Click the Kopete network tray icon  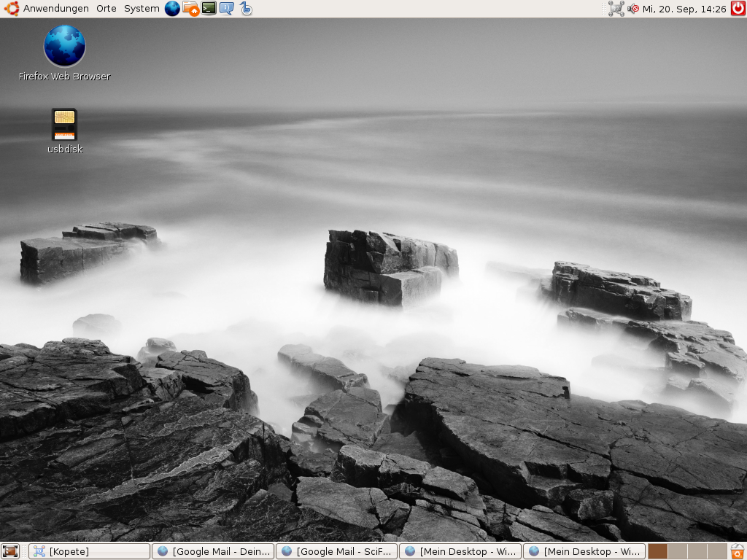coord(616,9)
